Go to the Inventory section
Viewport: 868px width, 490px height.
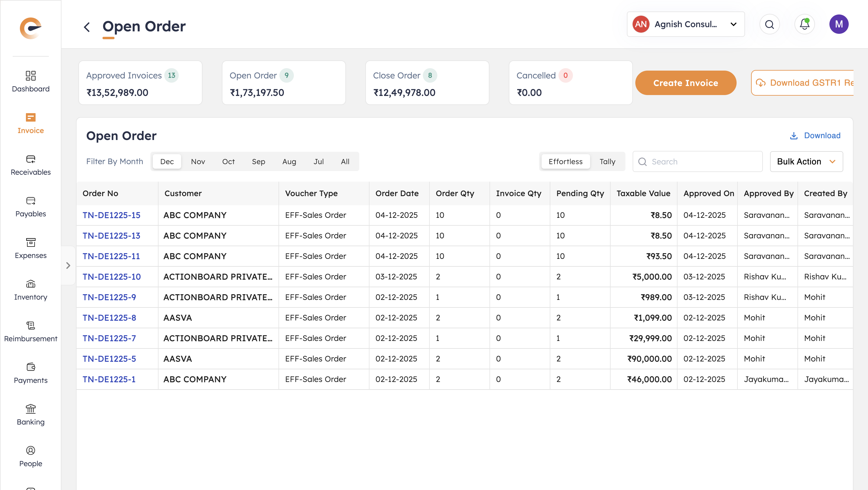point(30,289)
